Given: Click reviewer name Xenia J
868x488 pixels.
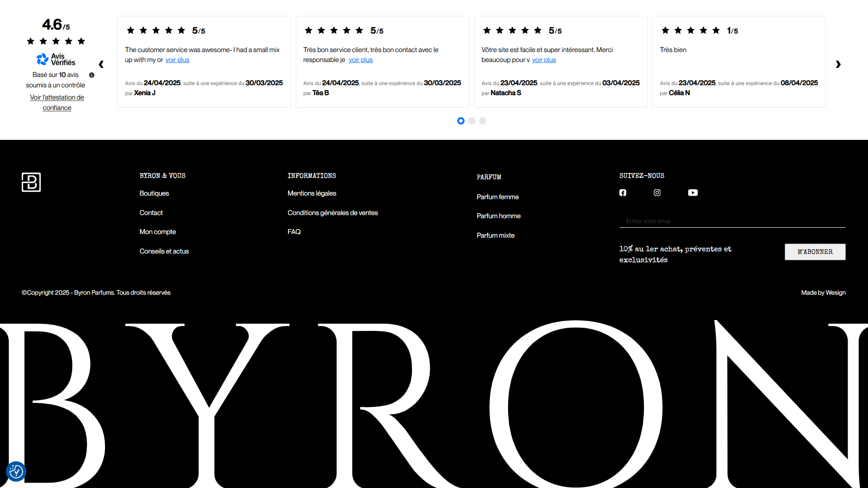Looking at the screenshot, I should point(144,93).
